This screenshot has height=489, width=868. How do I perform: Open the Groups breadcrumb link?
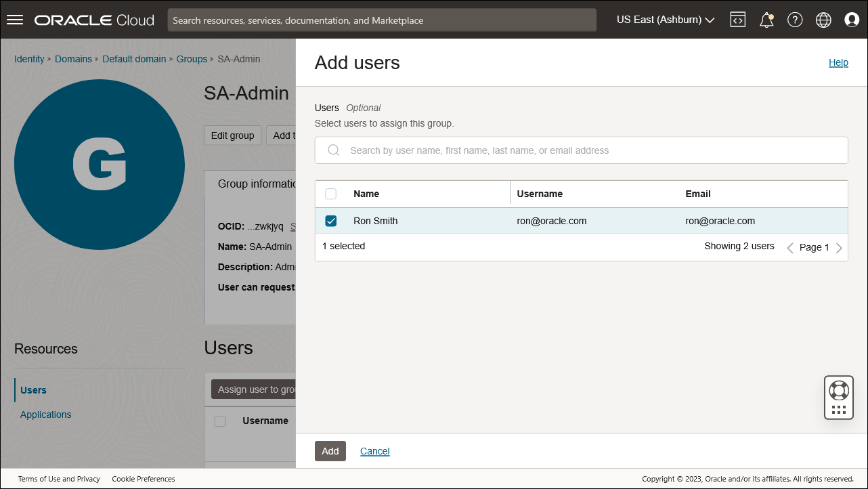192,59
